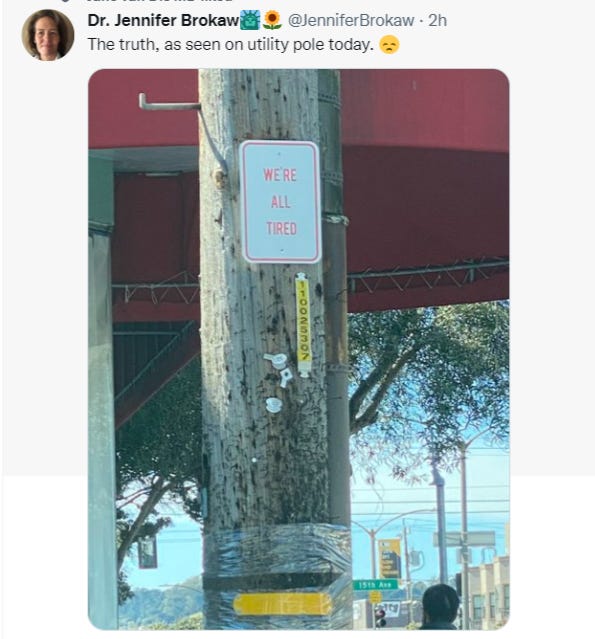Click the disappointed face emoji in tweet

tap(389, 44)
